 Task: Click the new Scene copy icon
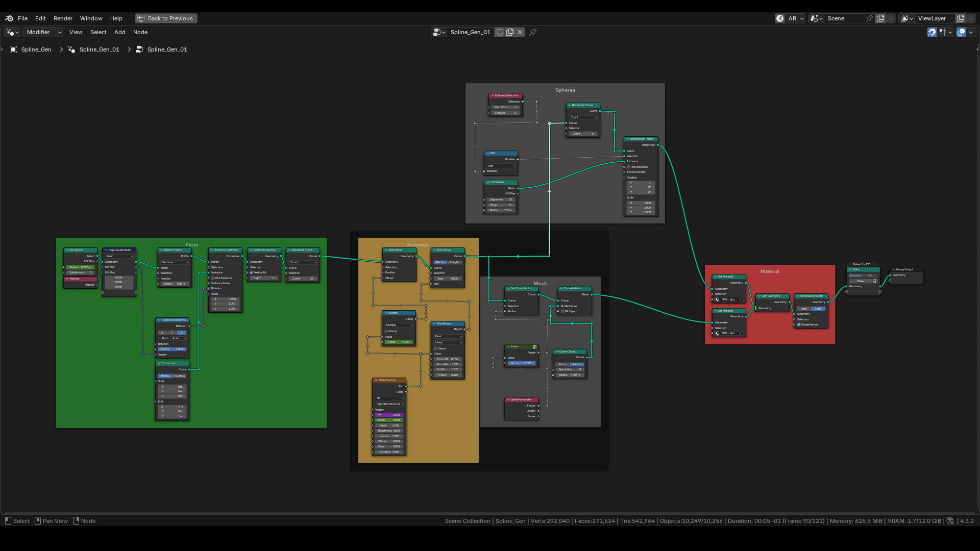point(880,18)
